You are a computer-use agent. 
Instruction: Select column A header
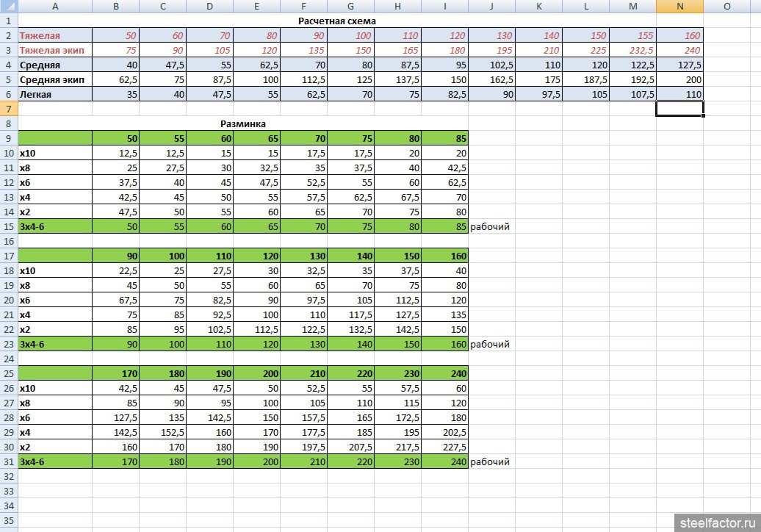click(55, 7)
